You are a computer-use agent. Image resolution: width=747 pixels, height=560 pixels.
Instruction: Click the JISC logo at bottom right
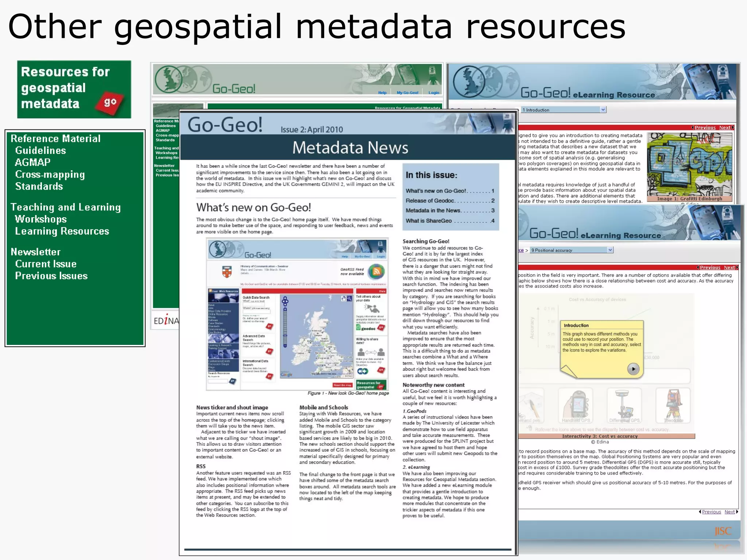723,531
